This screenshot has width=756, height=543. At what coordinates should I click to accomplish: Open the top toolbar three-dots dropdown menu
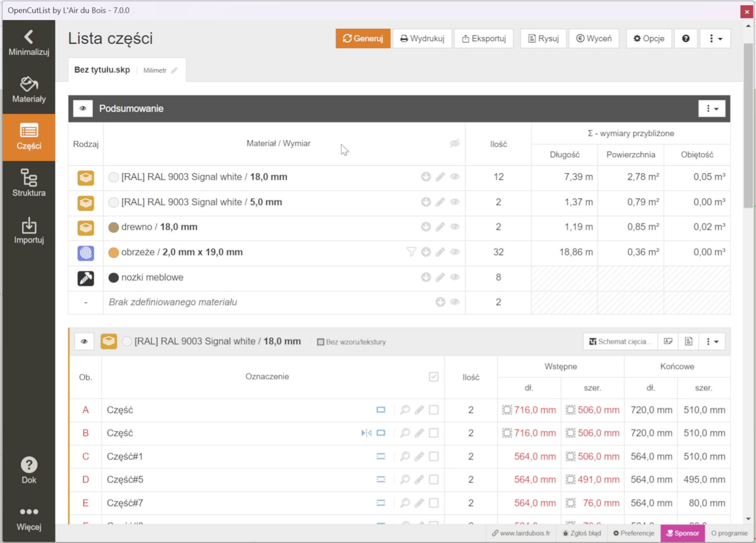click(x=715, y=39)
